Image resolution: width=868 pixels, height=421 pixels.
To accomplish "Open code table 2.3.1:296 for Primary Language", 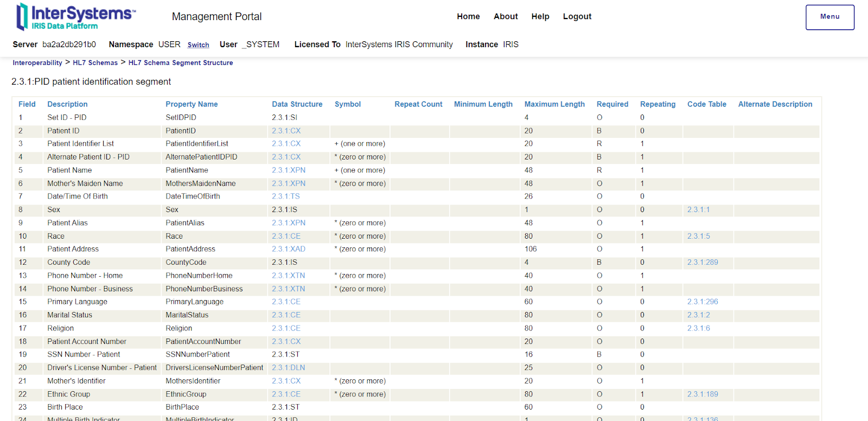I will [703, 302].
